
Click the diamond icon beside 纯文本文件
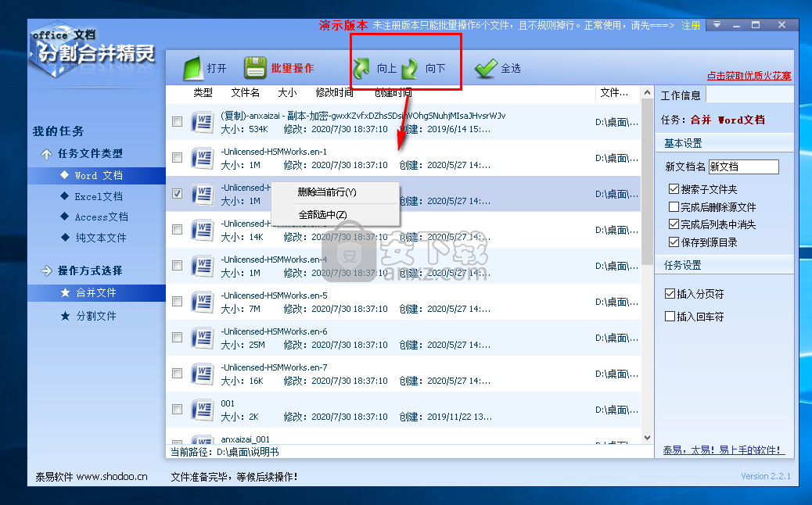tap(65, 238)
